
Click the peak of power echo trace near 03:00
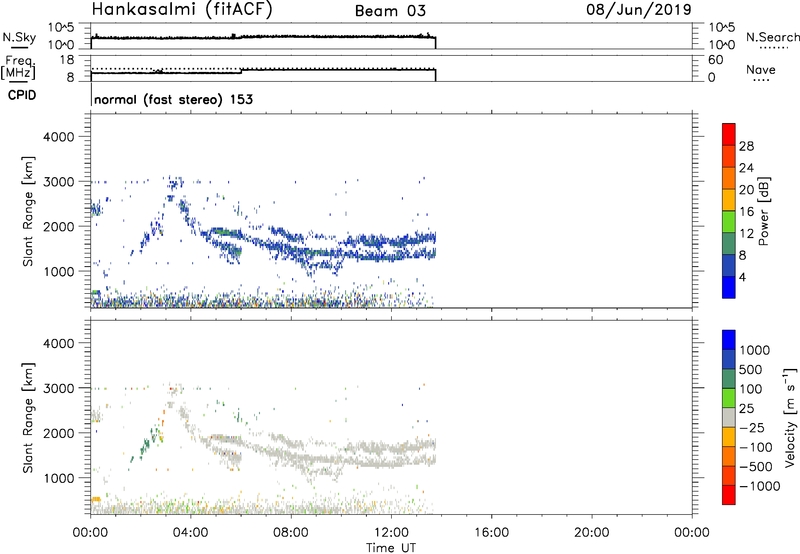click(x=173, y=182)
